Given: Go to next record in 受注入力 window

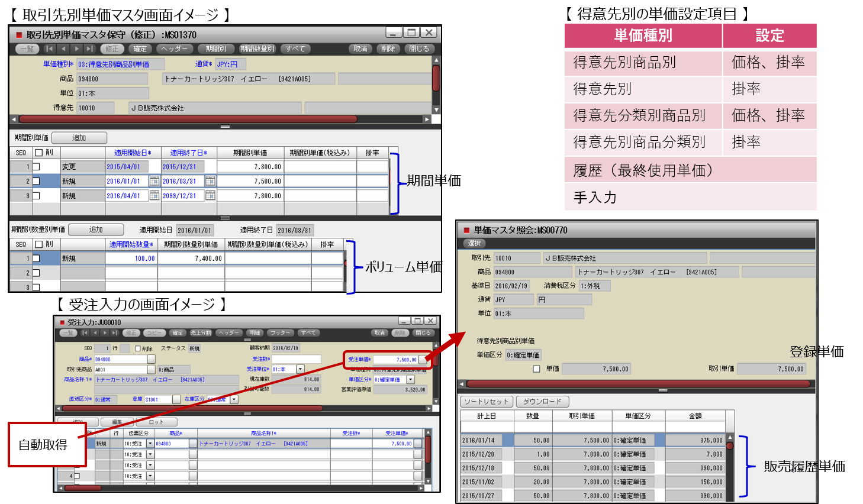Looking at the screenshot, I should pos(105,333).
